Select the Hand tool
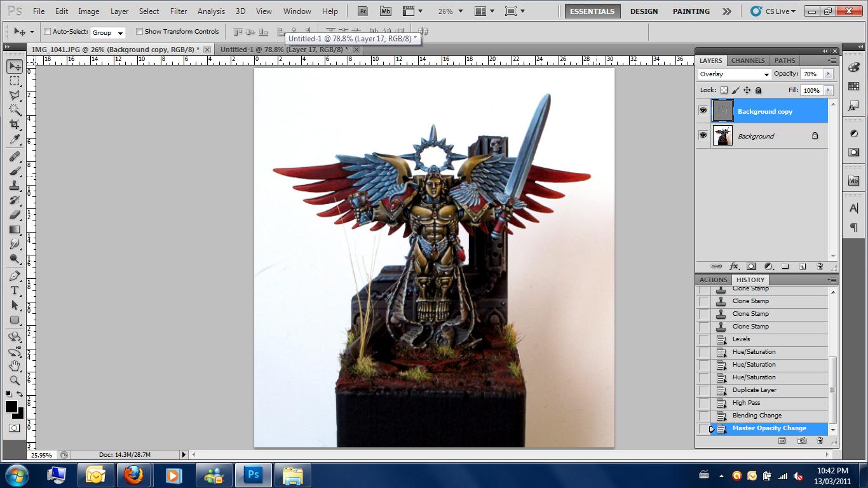 pos(15,366)
